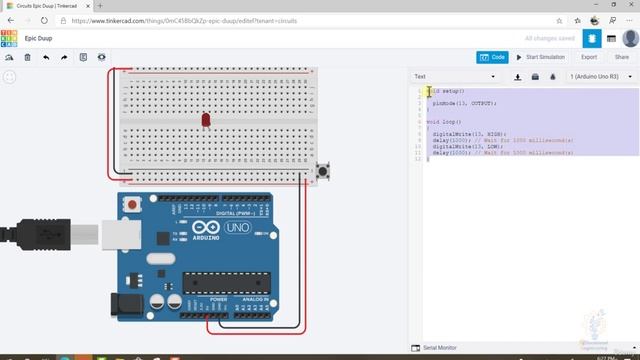This screenshot has width=640, height=360.
Task: Click the site lock icon
Action: click(63, 21)
